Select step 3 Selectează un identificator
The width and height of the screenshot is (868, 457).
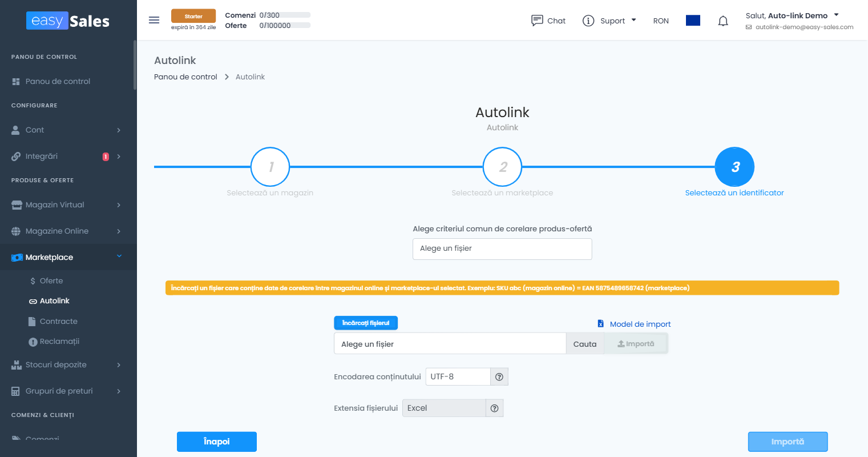click(x=735, y=167)
